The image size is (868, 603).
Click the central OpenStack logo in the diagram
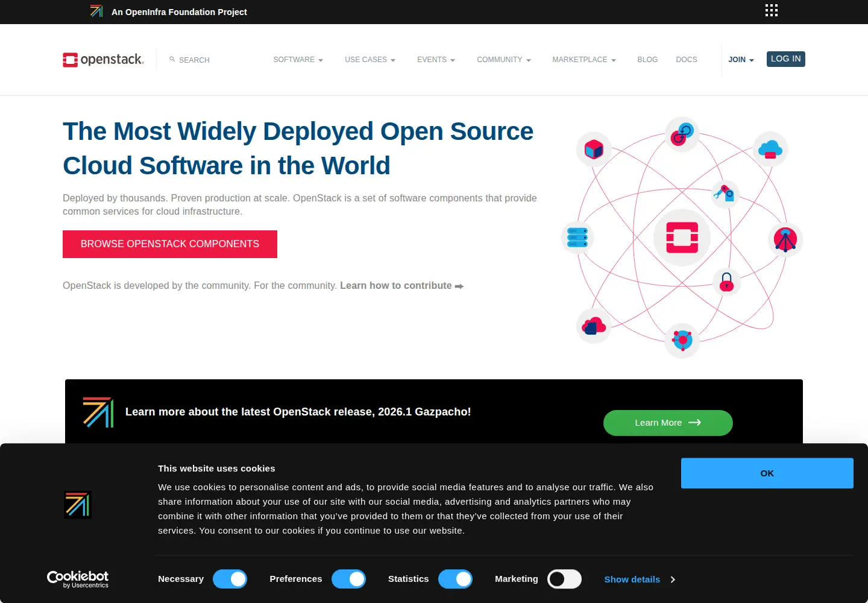[682, 238]
